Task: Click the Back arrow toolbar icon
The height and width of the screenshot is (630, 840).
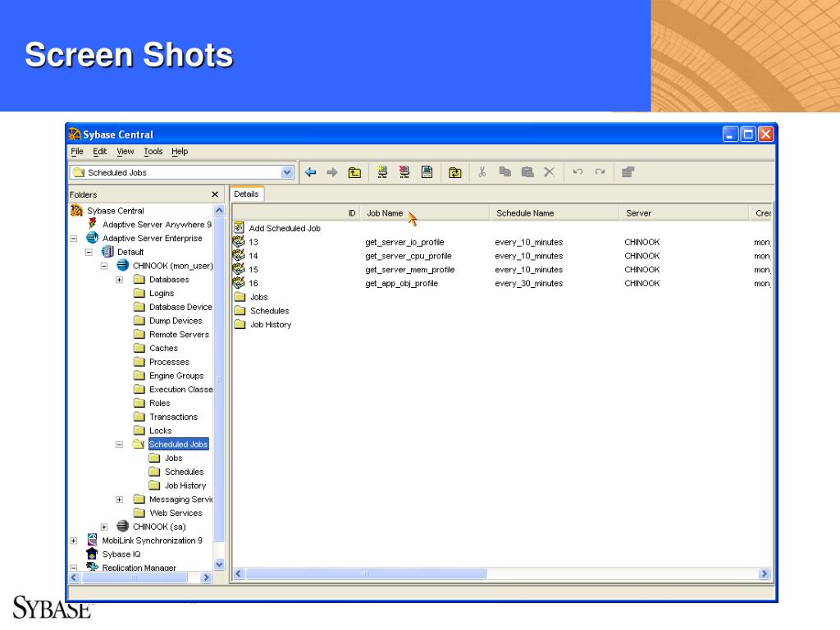Action: [x=310, y=172]
